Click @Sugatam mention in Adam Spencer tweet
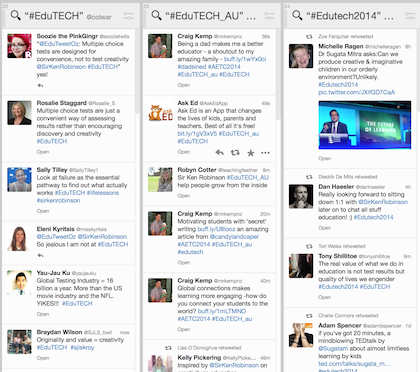Image resolution: width=420 pixels, height=372 pixels. coord(333,348)
